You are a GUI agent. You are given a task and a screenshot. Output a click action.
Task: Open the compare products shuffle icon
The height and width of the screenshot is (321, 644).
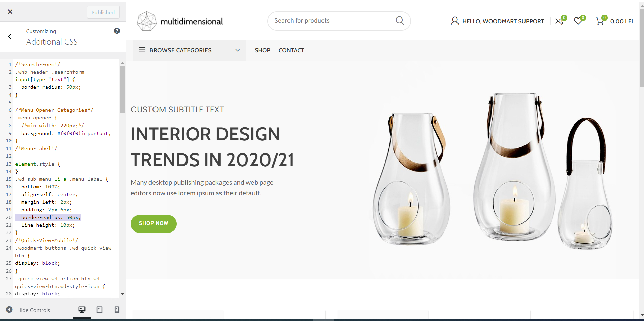click(559, 21)
